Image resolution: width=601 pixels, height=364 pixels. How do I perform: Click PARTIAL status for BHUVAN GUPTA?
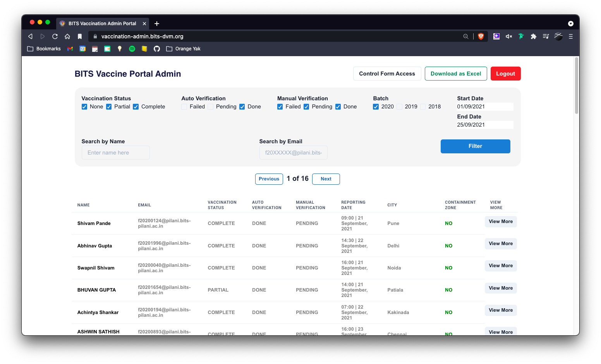tap(218, 290)
